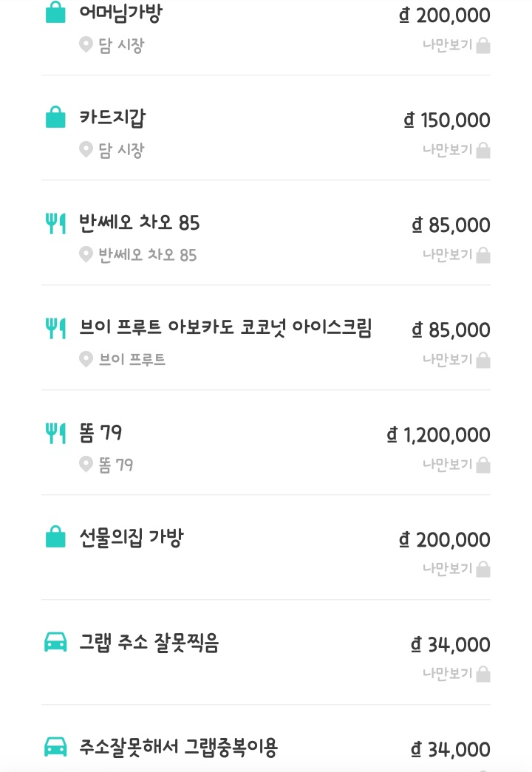Click fork-knife icon beside 똠 79 entry
The image size is (532, 772).
(x=55, y=433)
